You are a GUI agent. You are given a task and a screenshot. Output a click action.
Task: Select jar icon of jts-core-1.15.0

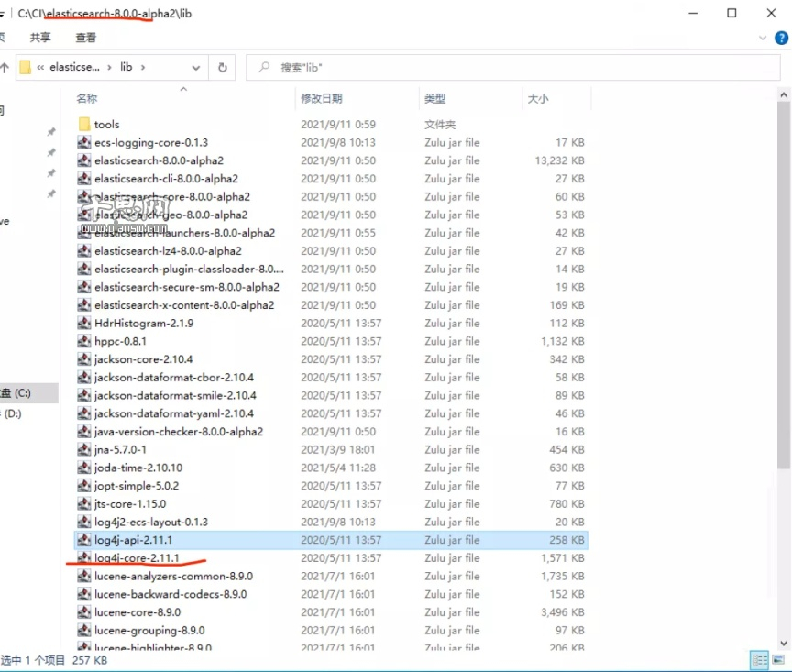(84, 504)
